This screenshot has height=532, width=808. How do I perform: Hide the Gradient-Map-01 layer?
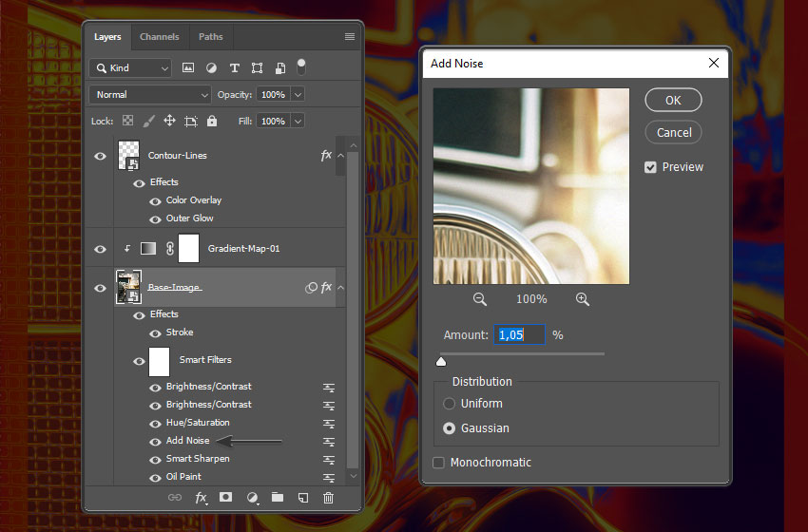(101, 249)
